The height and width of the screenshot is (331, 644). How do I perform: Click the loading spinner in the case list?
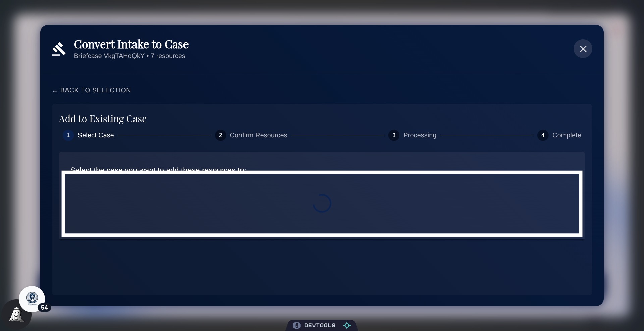322,203
